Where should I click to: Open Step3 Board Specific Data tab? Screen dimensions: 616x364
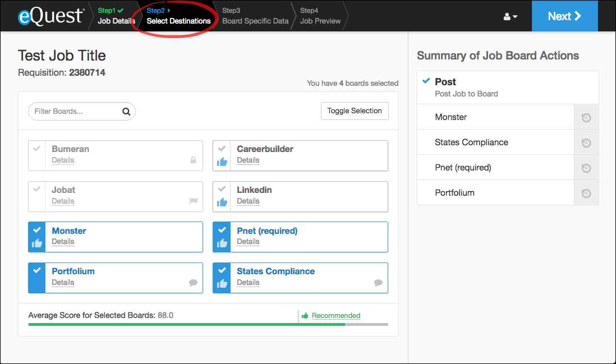click(x=255, y=16)
